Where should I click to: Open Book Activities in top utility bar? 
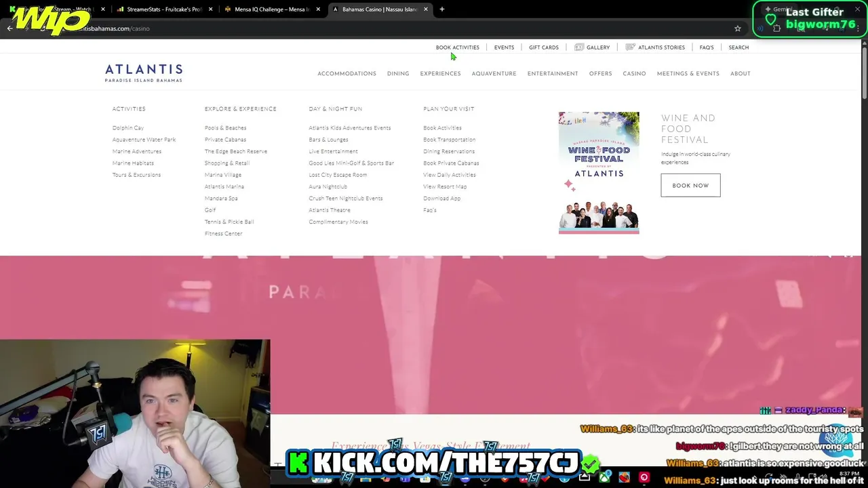[x=458, y=47]
